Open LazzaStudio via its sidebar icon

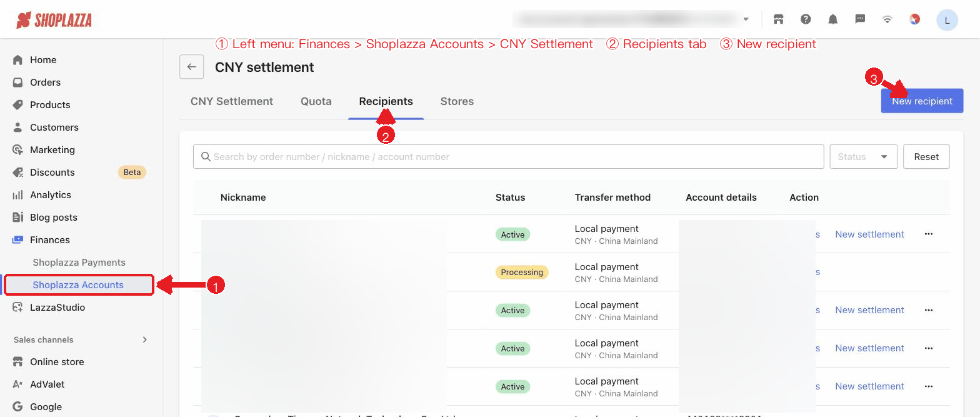(17, 308)
